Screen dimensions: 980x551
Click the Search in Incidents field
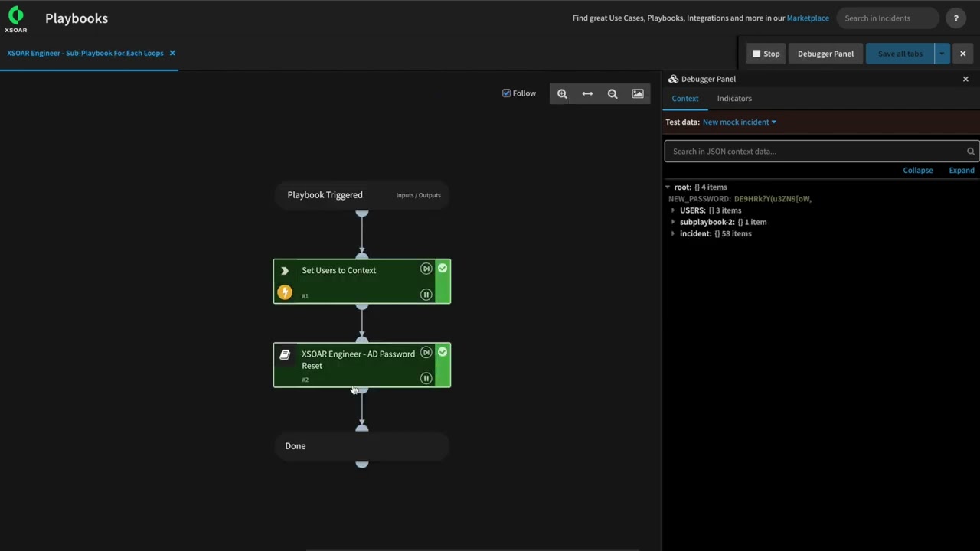[x=888, y=18]
